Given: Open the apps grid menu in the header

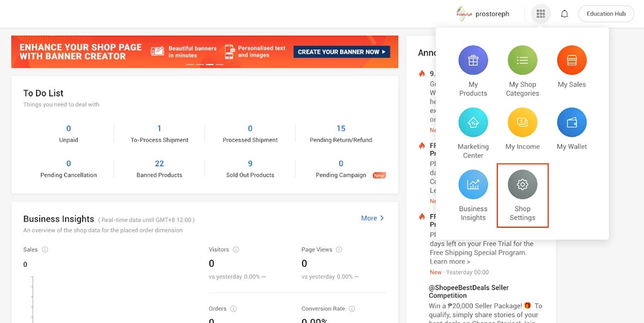Looking at the screenshot, I should 540,13.
